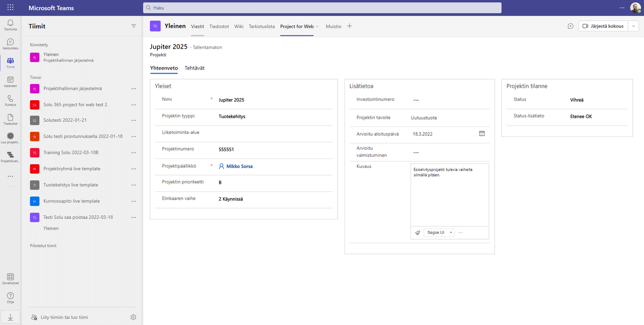Click the Arvioitu aloituspäivä date 18.3.2022
This screenshot has height=325, width=644.
point(423,134)
